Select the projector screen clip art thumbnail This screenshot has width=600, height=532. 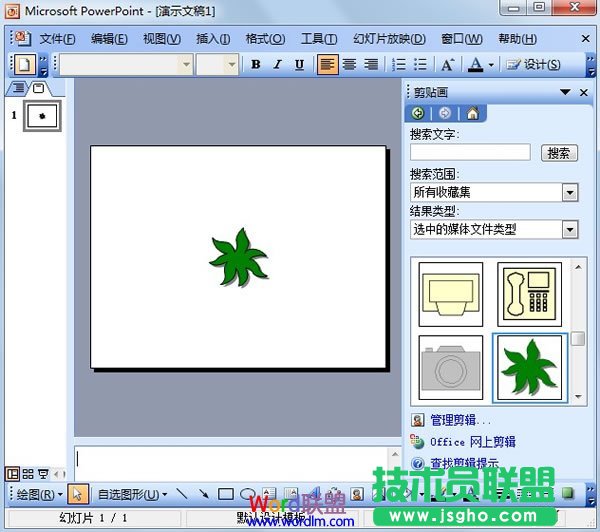[x=451, y=294]
